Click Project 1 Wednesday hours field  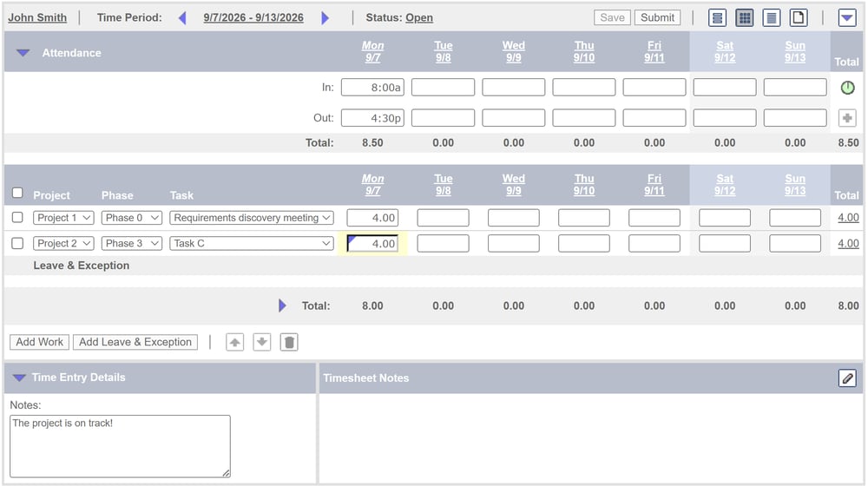click(513, 218)
